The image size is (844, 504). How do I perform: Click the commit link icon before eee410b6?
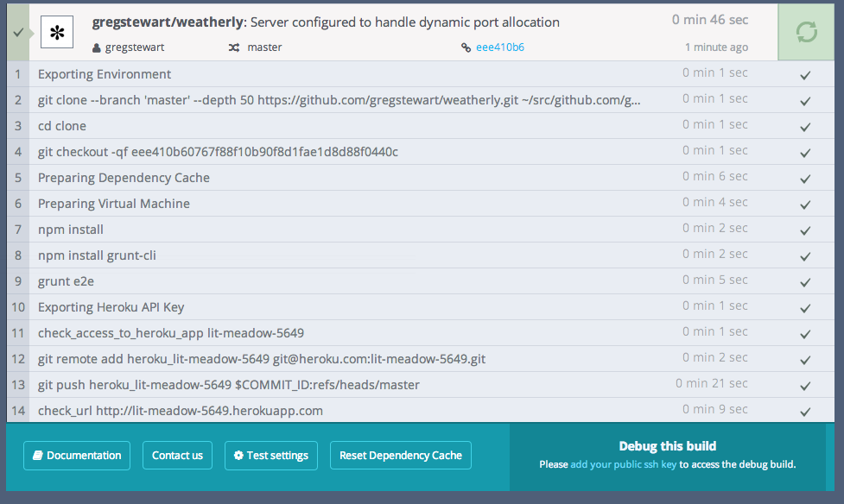pos(466,47)
